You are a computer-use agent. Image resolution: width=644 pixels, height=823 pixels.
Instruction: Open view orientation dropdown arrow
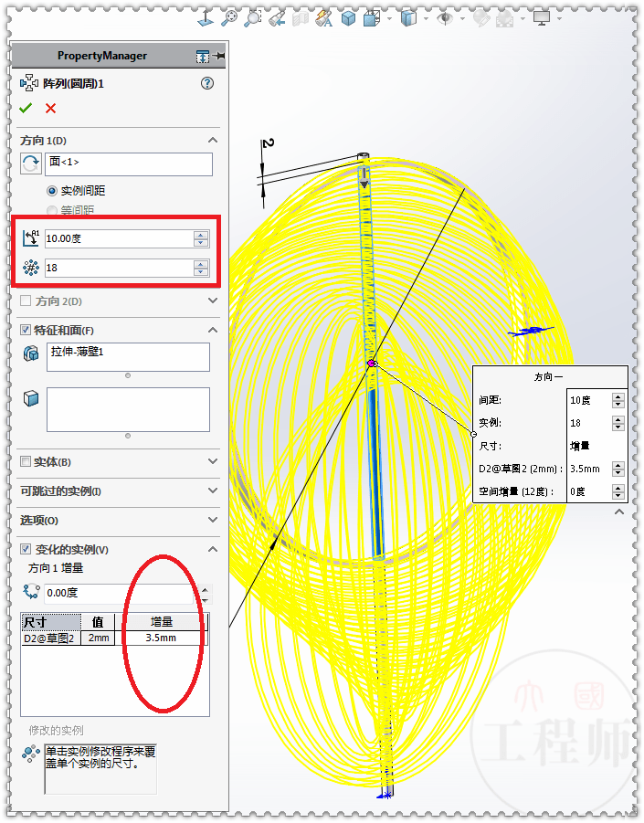[x=389, y=19]
